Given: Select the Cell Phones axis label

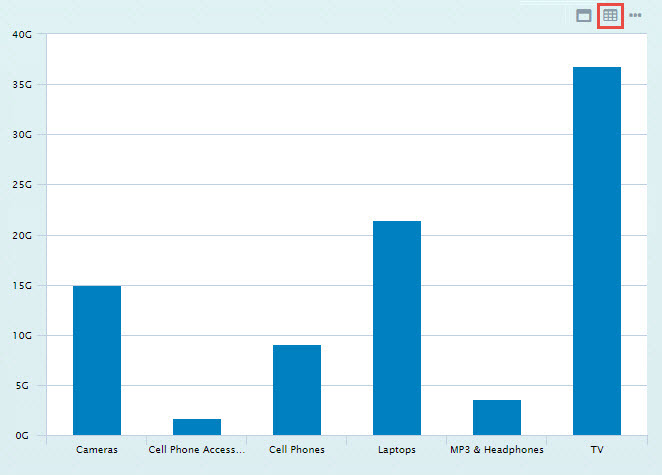Looking at the screenshot, I should tap(297, 450).
